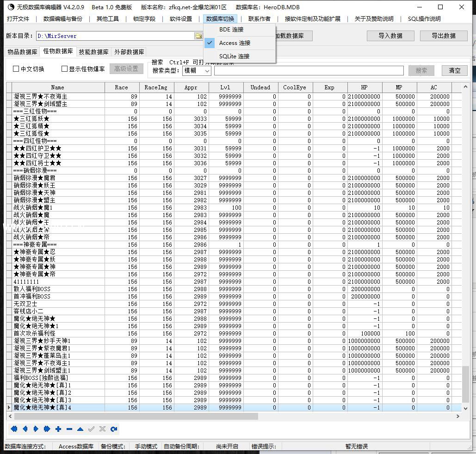Switch to the 技能数据库 tab
Image resolution: width=476 pixels, height=454 pixels.
[x=93, y=52]
